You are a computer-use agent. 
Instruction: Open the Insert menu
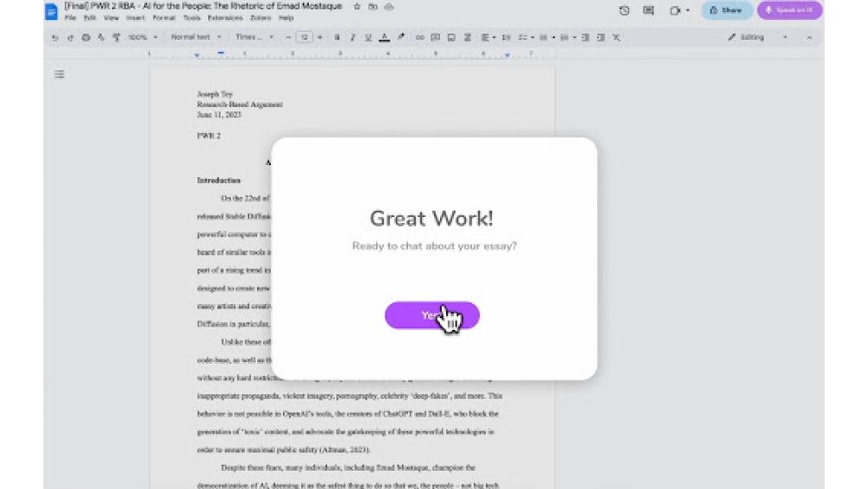click(135, 18)
